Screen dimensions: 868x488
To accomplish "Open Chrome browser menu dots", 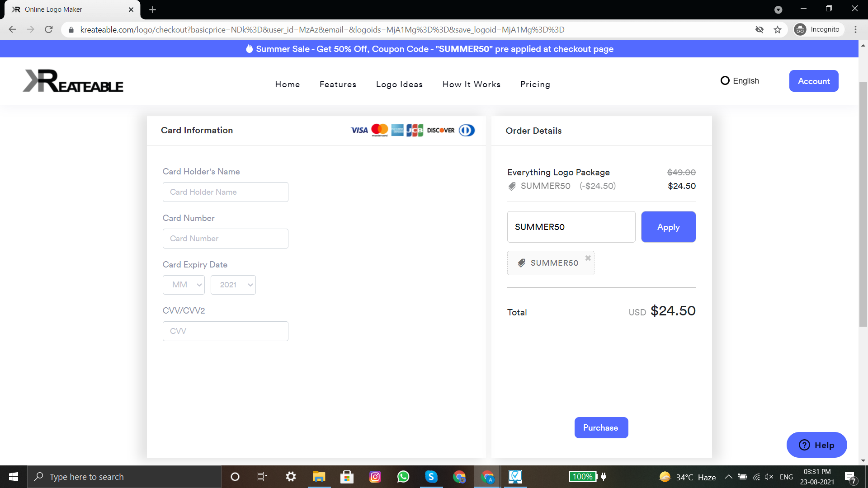I will point(855,30).
